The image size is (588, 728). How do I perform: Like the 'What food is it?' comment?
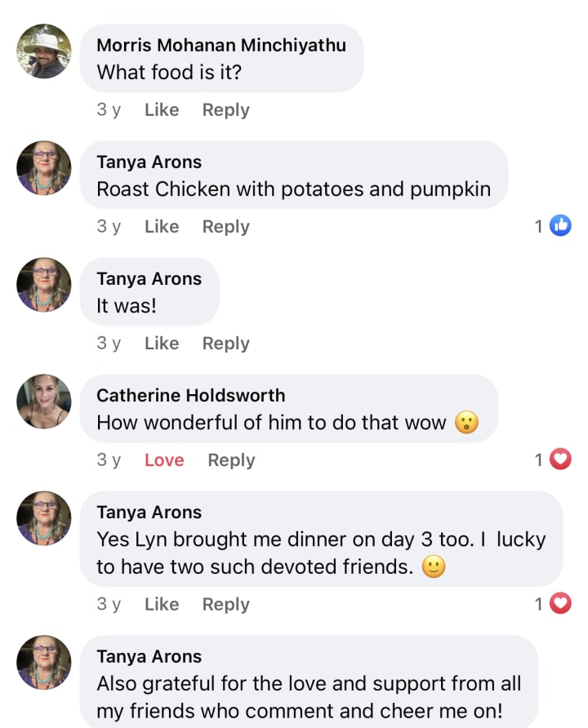(162, 109)
